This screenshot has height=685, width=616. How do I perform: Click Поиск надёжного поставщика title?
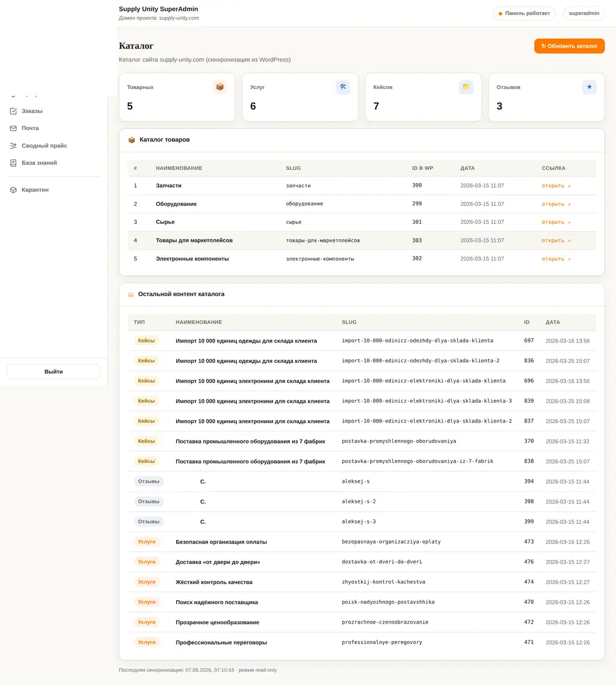point(217,602)
